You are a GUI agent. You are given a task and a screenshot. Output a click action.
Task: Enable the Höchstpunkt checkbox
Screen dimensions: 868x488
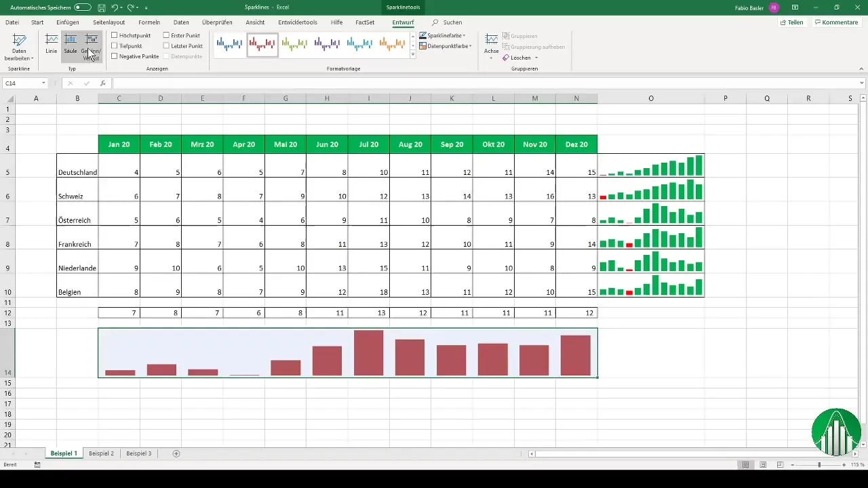[115, 35]
